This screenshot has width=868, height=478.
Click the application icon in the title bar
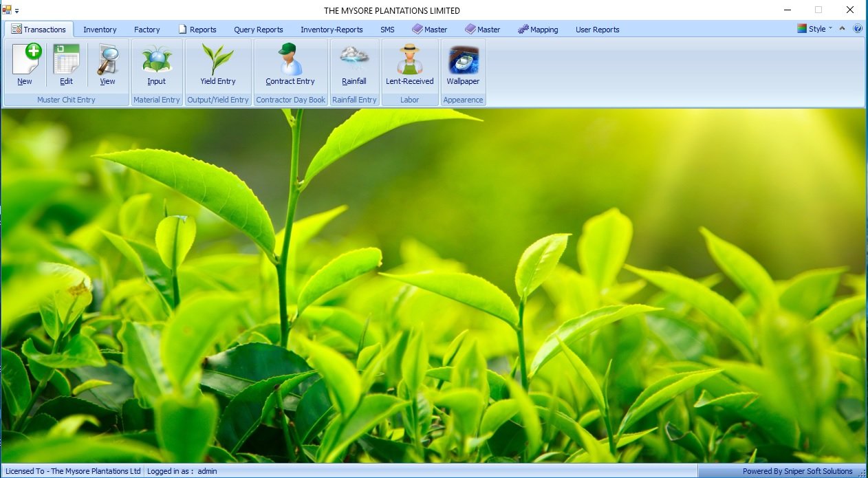7,10
